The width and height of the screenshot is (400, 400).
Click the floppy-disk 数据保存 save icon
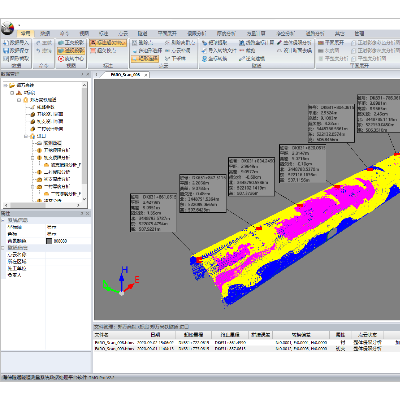[6, 51]
